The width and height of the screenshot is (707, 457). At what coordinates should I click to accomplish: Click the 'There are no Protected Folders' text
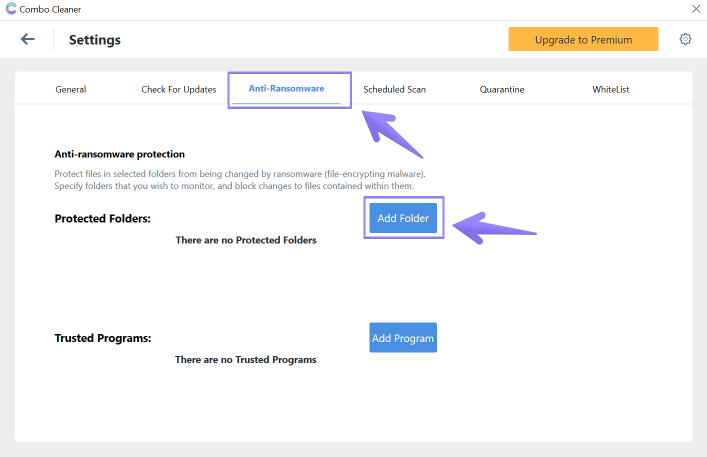246,240
